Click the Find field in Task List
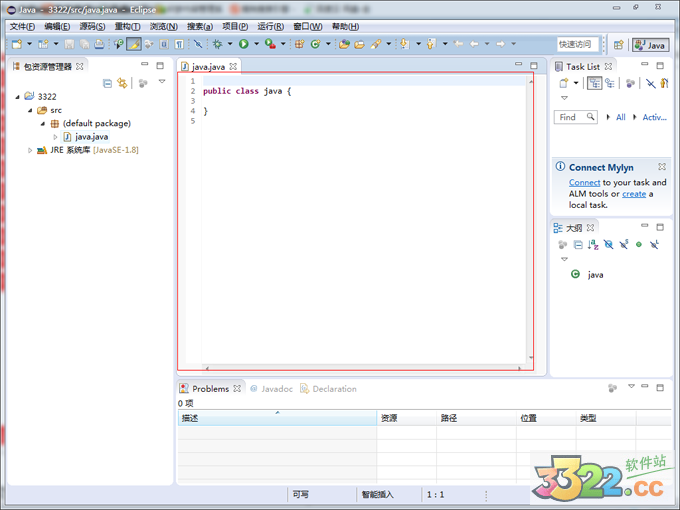 point(575,117)
